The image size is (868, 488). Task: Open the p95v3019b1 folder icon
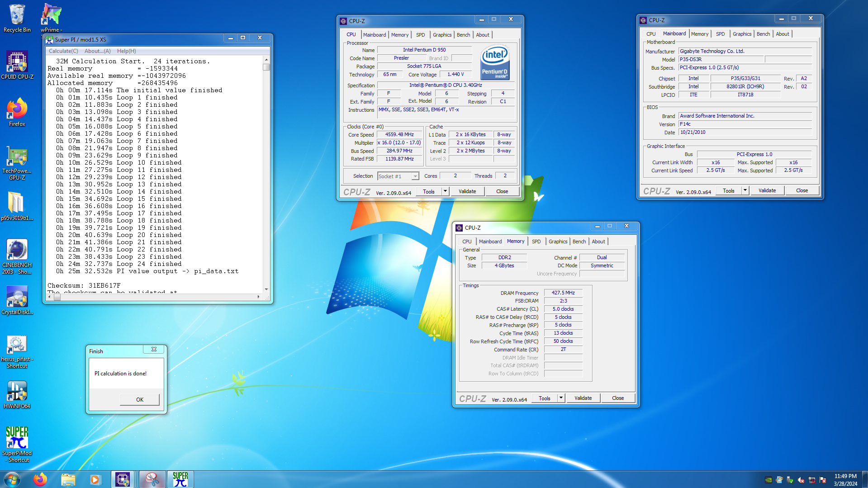point(17,206)
